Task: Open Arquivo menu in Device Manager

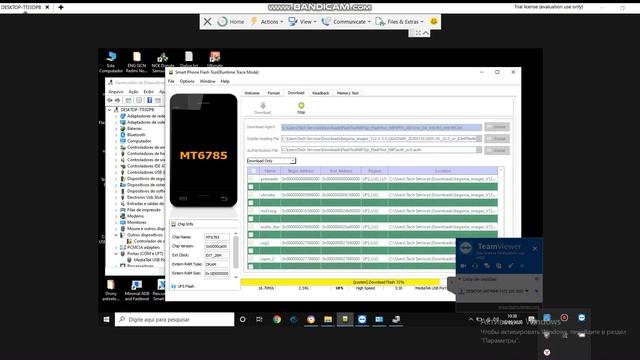Action: [116, 91]
